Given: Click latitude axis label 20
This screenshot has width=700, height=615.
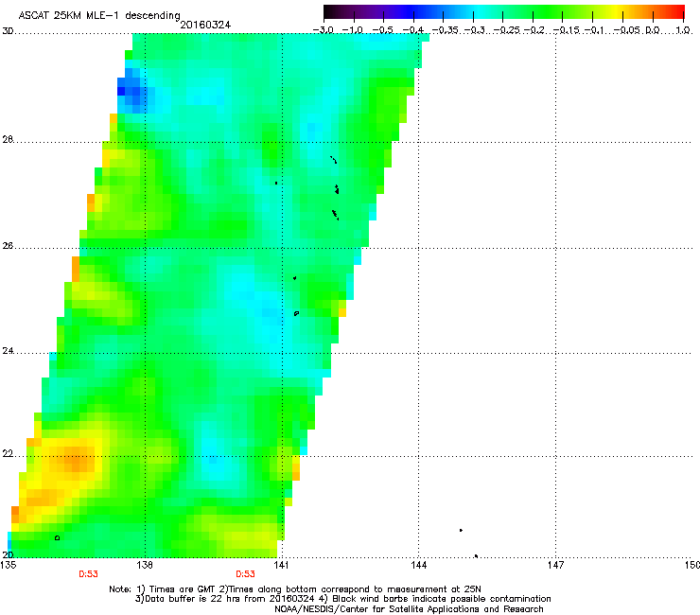Looking at the screenshot, I should pos(8,555).
